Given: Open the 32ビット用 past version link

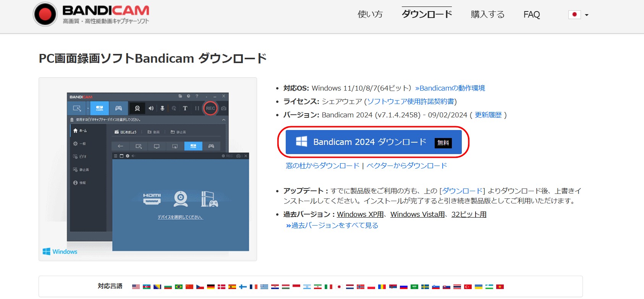Looking at the screenshot, I should [x=469, y=214].
